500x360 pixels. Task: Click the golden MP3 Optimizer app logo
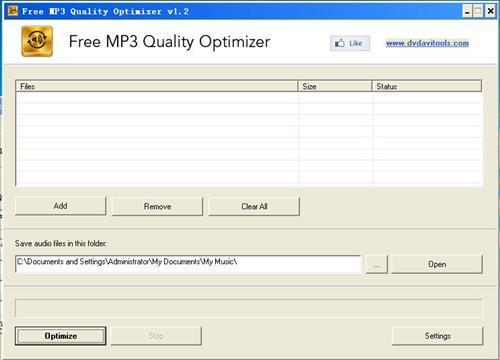(37, 41)
